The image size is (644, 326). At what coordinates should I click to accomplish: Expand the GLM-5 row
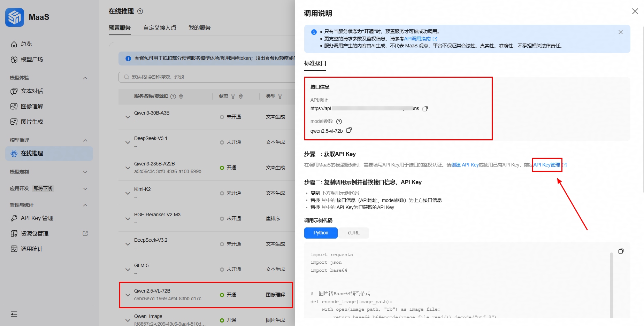tap(128, 270)
